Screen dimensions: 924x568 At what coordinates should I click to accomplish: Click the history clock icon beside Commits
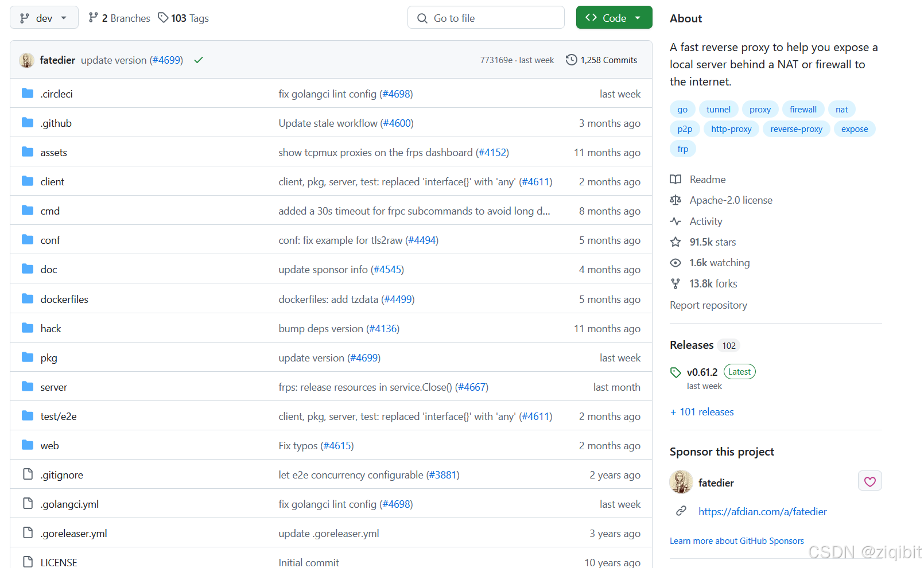571,60
